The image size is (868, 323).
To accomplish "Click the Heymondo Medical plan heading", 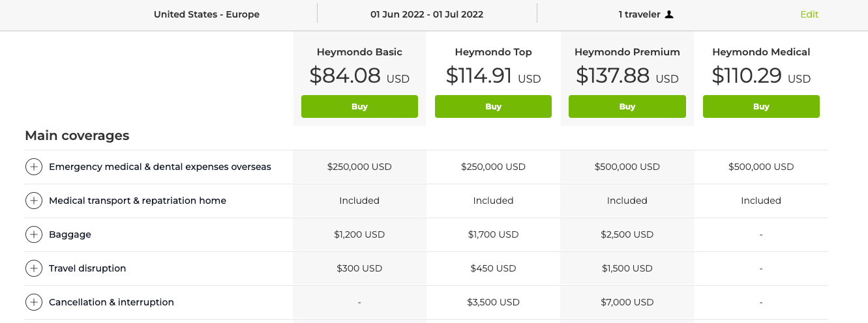I will pyautogui.click(x=761, y=52).
